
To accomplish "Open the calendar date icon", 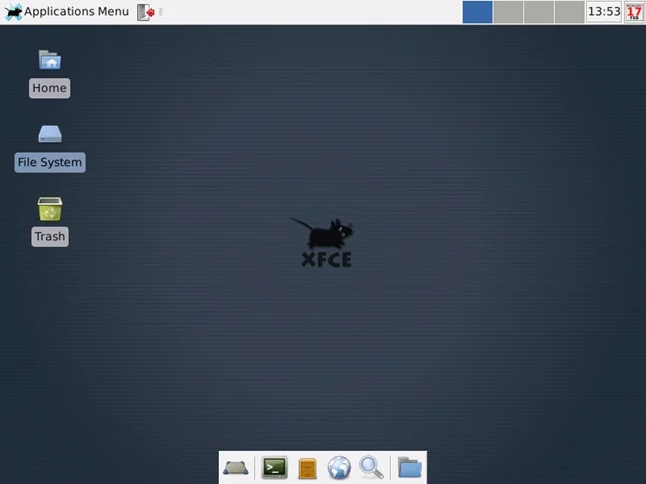I will click(634, 12).
